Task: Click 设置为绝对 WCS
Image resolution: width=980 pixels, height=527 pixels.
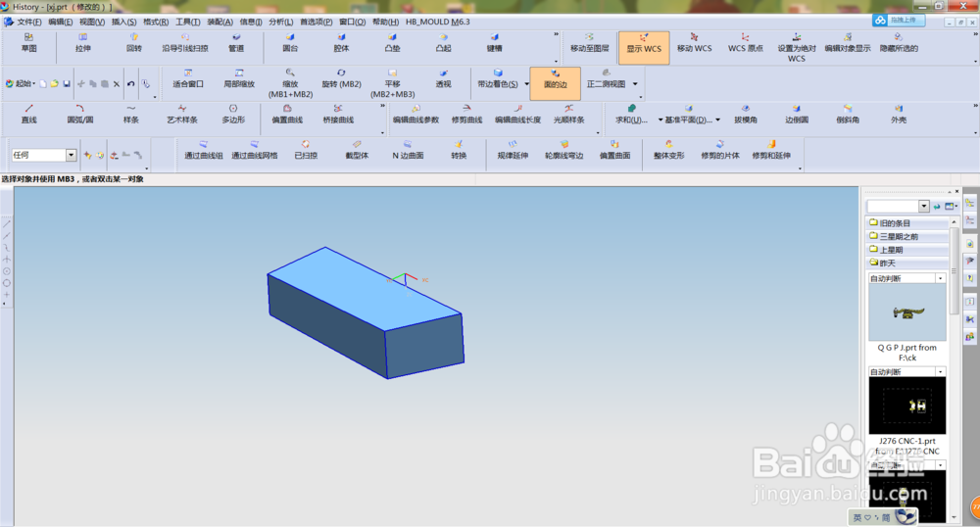Action: tap(796, 48)
